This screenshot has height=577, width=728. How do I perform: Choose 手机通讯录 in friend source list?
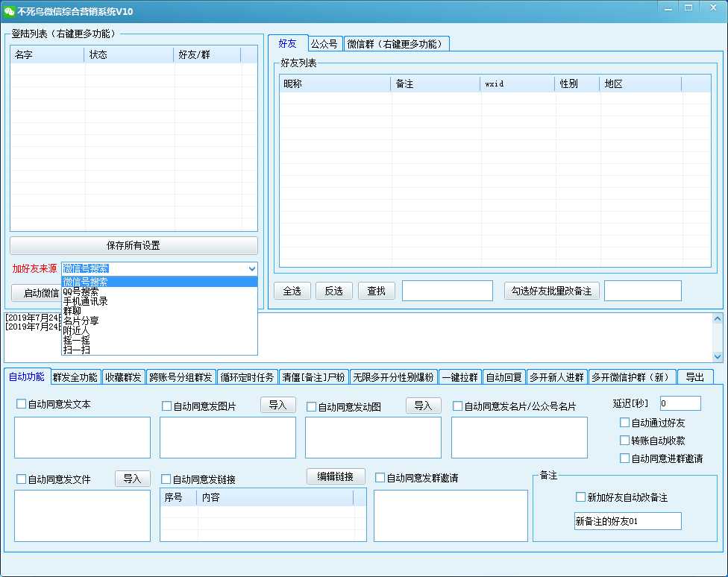click(x=85, y=301)
